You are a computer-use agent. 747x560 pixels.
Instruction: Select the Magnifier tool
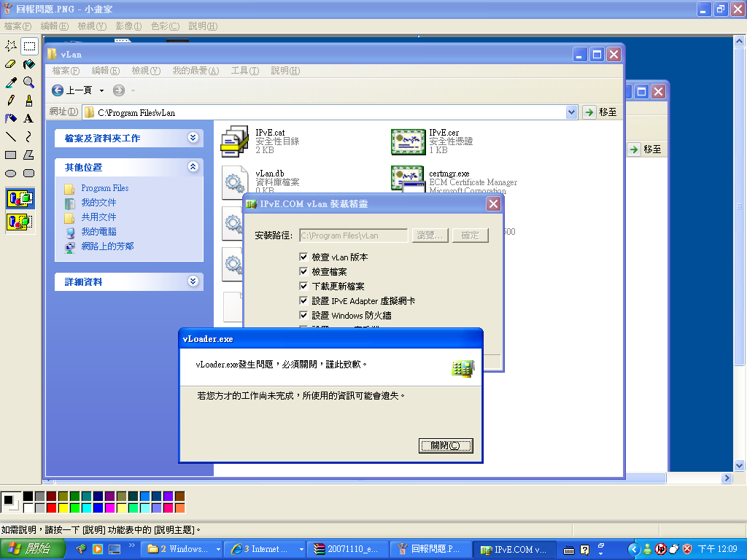coord(29,82)
